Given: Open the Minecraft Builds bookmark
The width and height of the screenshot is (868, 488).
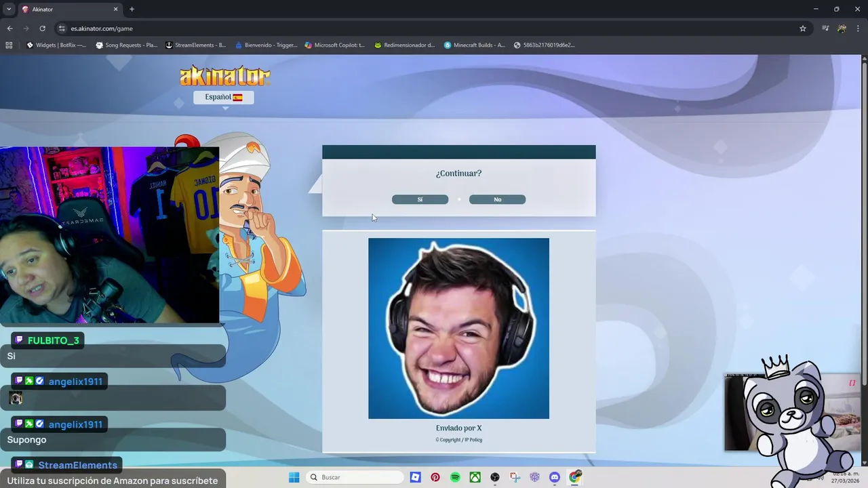Looking at the screenshot, I should [x=475, y=45].
